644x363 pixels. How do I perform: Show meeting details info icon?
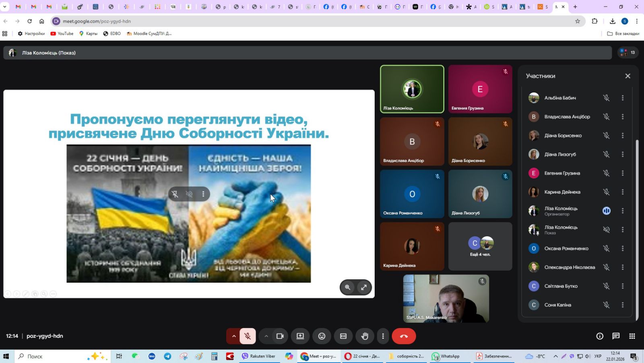tap(600, 336)
